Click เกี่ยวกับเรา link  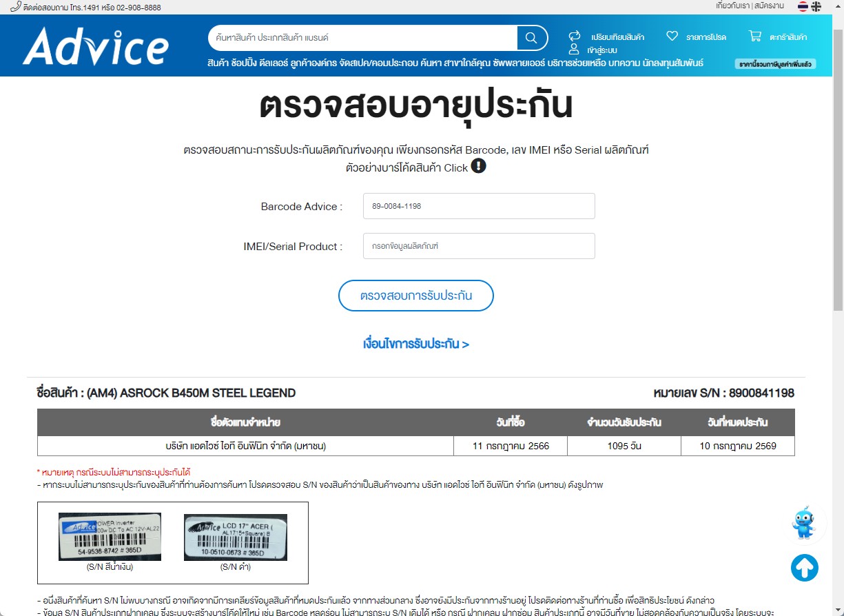point(733,6)
